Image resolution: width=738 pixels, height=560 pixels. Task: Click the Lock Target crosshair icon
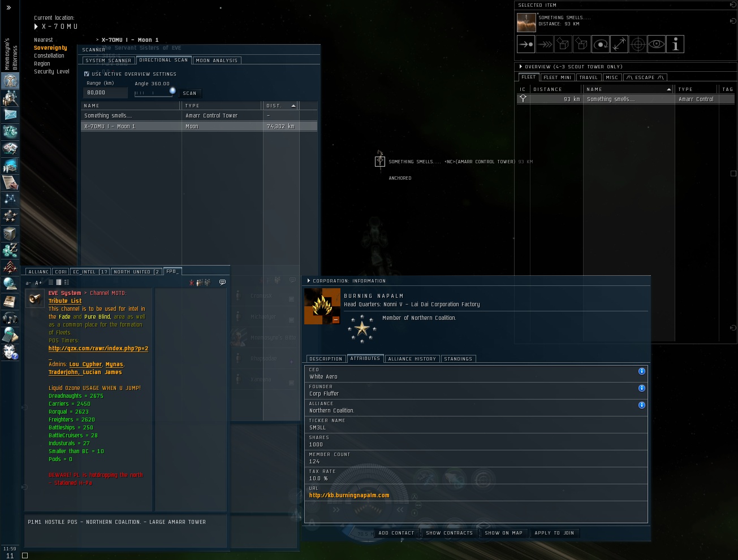point(638,44)
